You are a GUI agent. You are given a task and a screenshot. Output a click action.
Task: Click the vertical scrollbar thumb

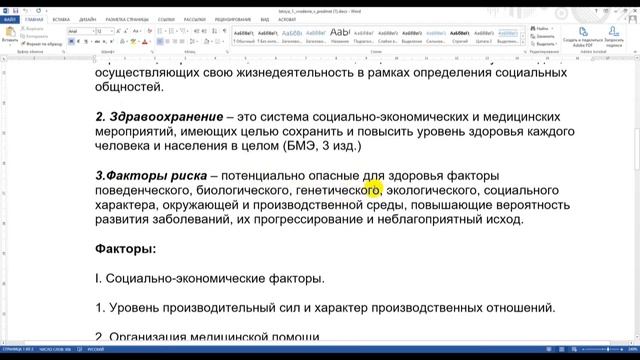pos(637,149)
